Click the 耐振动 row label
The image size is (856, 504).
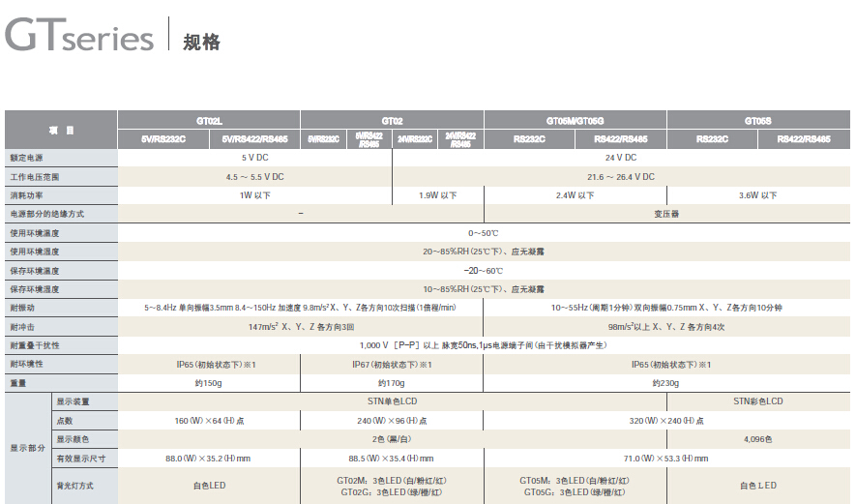coord(23,308)
